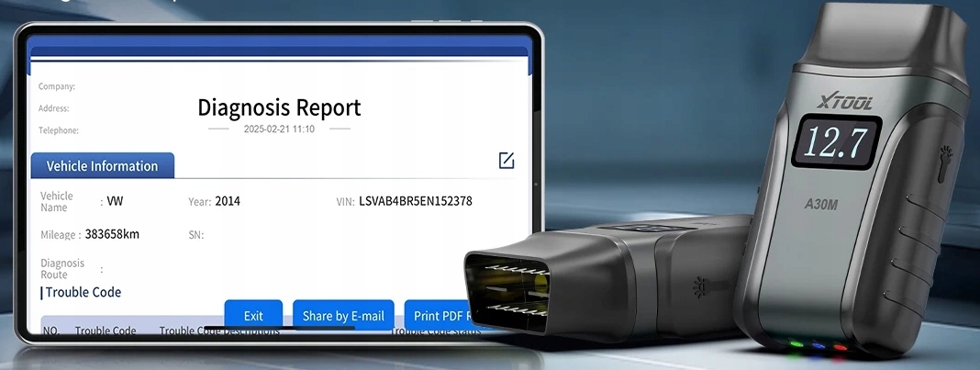Click the XTOOL logo on the device
Viewport: 980px width, 370px height.
point(845,101)
